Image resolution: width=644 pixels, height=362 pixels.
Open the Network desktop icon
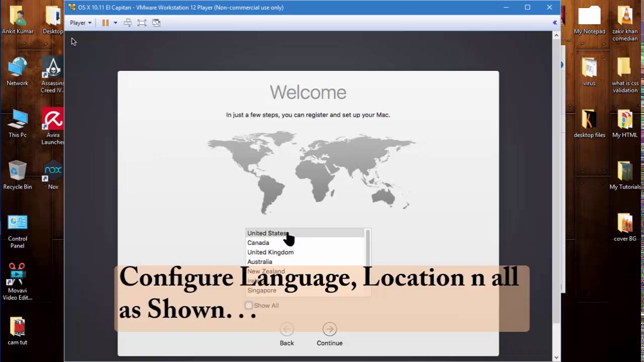pyautogui.click(x=18, y=72)
